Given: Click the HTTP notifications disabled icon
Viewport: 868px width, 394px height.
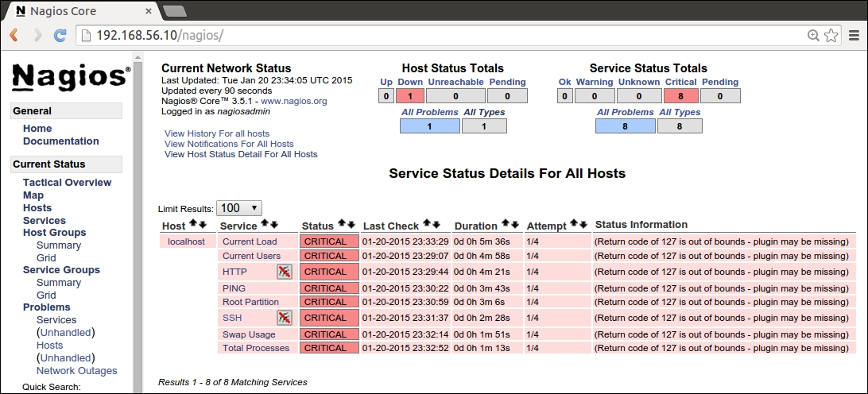Looking at the screenshot, I should 285,272.
